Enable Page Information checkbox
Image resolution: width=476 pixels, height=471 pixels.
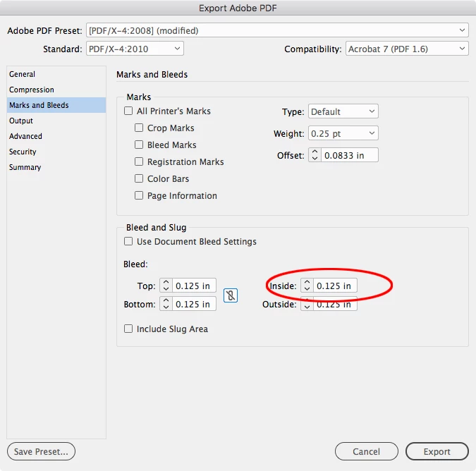coord(139,195)
